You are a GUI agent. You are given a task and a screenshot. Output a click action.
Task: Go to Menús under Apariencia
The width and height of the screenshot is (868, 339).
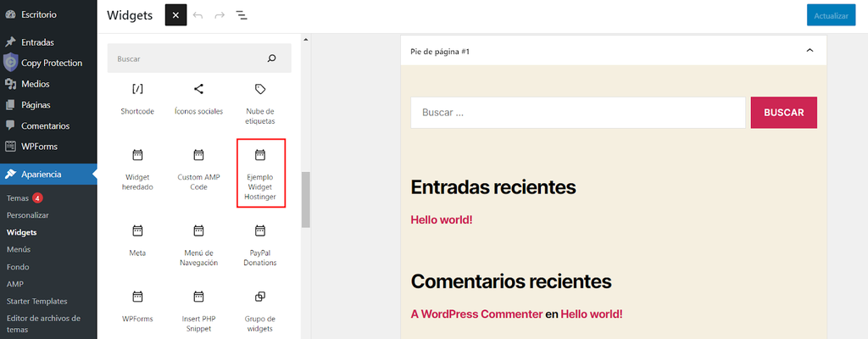(x=19, y=249)
